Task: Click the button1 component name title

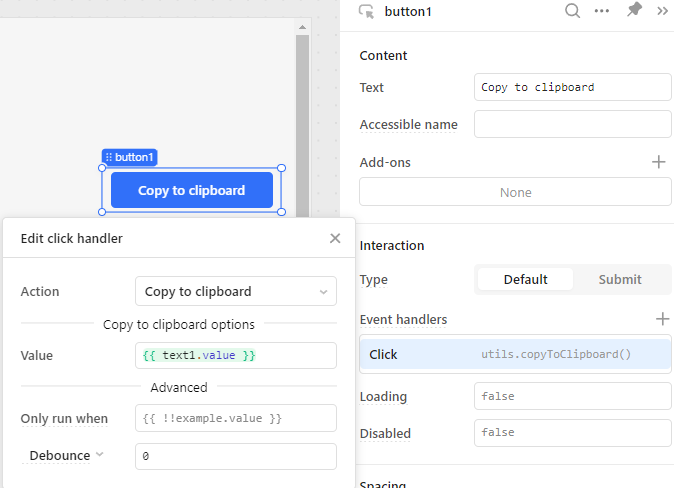Action: click(408, 12)
